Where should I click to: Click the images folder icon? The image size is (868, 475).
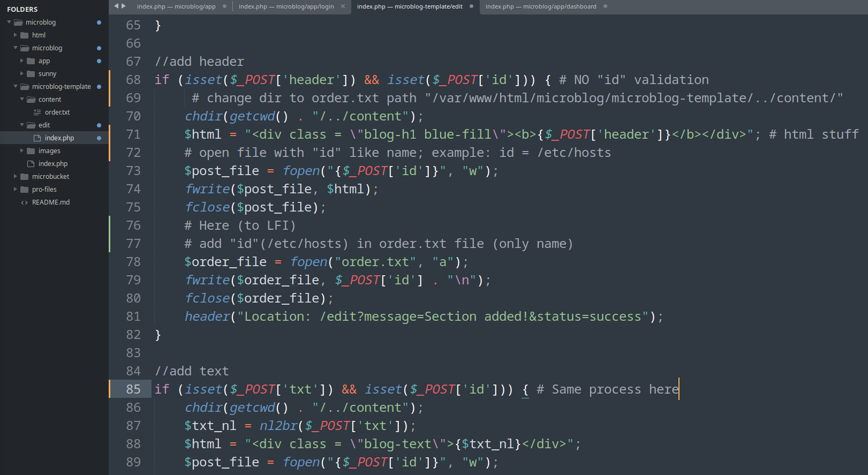coord(31,151)
